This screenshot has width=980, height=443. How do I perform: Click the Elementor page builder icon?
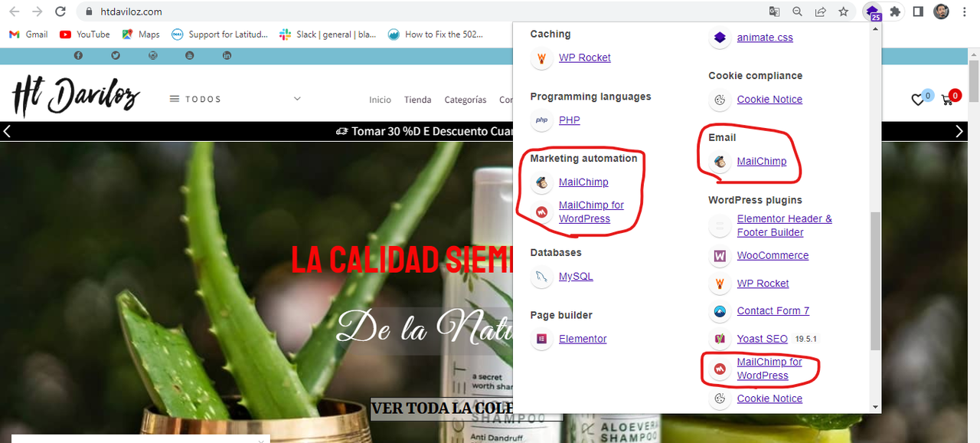click(542, 339)
